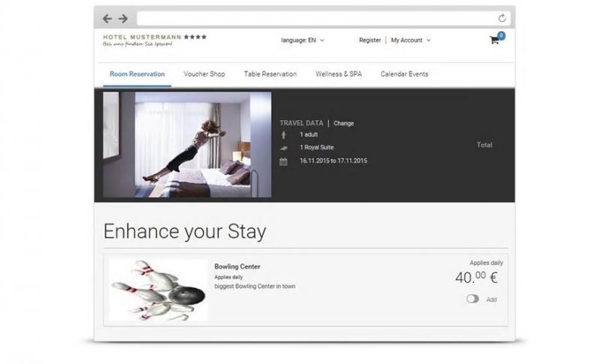Click the calendar icon beside dates

283,161
